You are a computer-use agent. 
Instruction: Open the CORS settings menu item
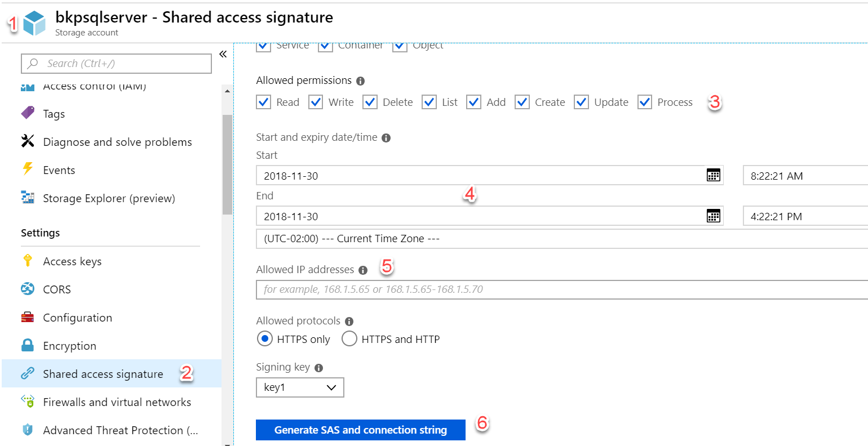pos(57,289)
